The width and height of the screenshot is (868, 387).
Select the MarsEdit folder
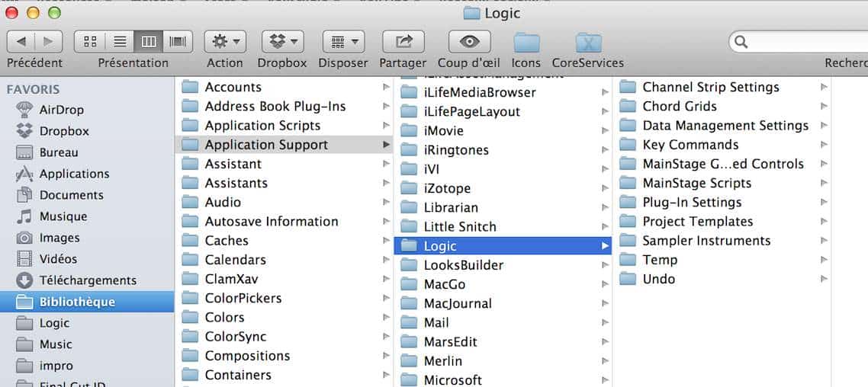click(x=503, y=341)
